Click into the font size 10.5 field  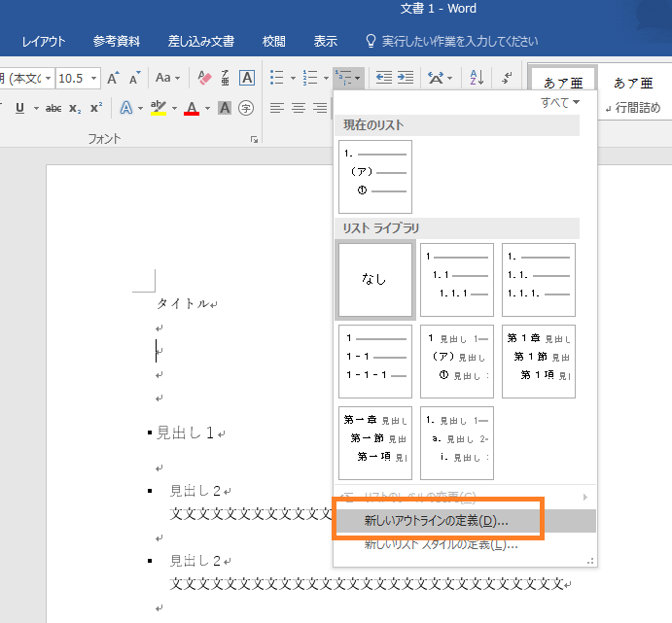pyautogui.click(x=72, y=78)
